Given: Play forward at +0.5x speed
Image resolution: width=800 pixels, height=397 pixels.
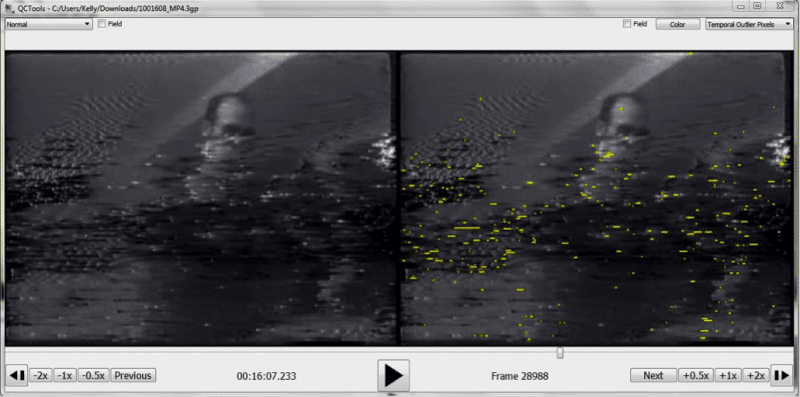Looking at the screenshot, I should tap(695, 376).
